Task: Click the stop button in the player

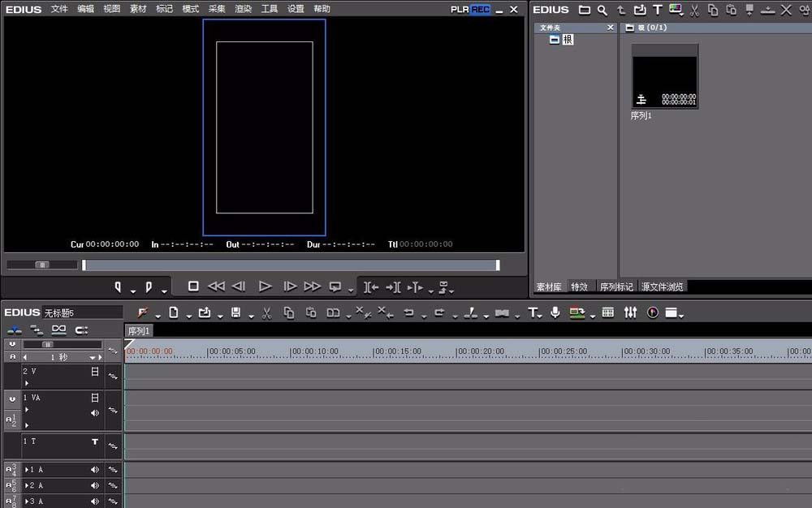Action: (193, 286)
